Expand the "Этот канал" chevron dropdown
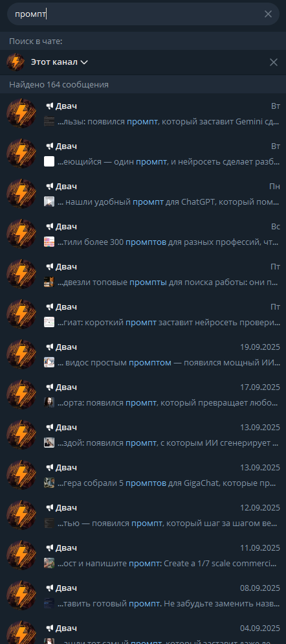Image resolution: width=286 pixels, height=644 pixels. tap(84, 62)
